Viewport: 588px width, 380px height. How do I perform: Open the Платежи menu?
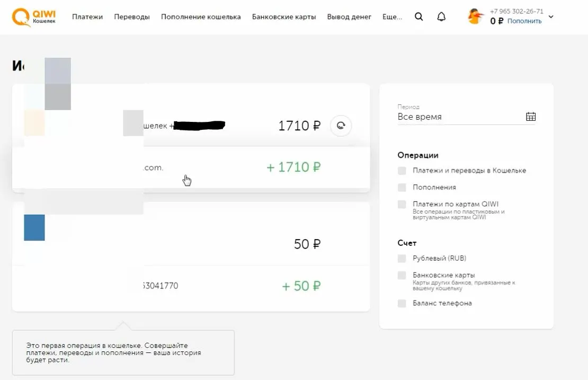(87, 17)
